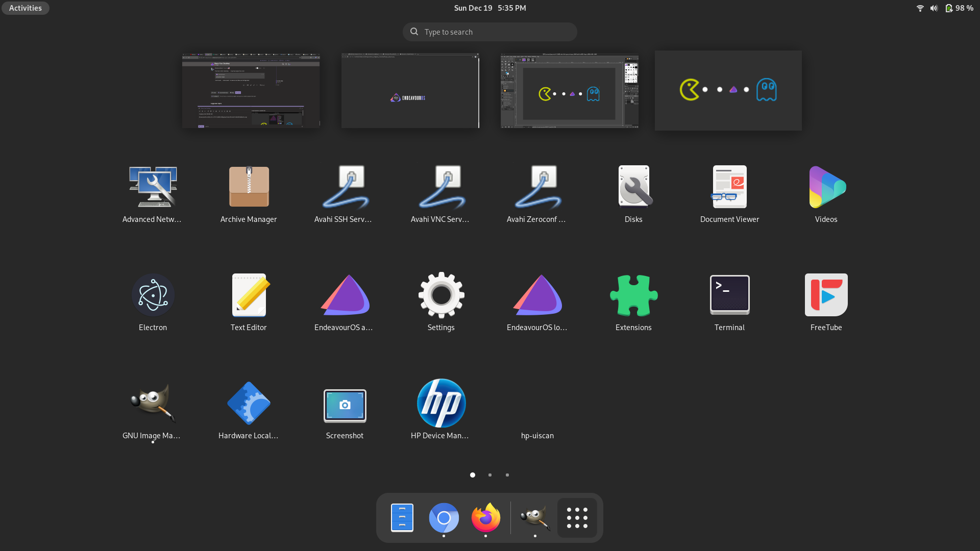The height and width of the screenshot is (551, 980).
Task: Open Hardware Locality lstopo app
Action: 249,404
